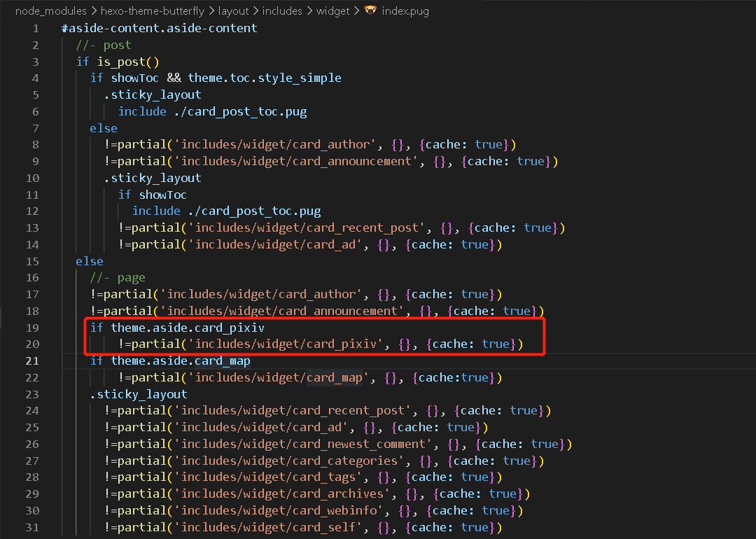Click './card_post_toc.pug' include path on line 6
Viewport: 756px width, 539px height.
(x=237, y=111)
